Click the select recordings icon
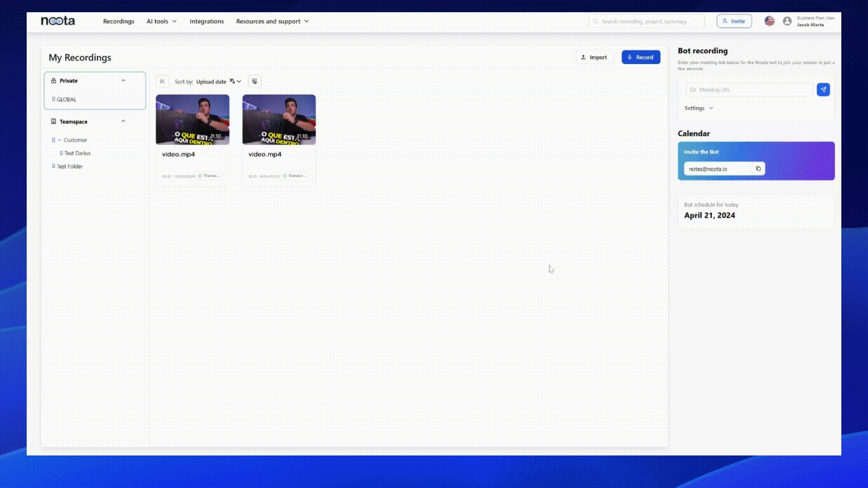Viewport: 868px width, 488px height. tap(255, 81)
